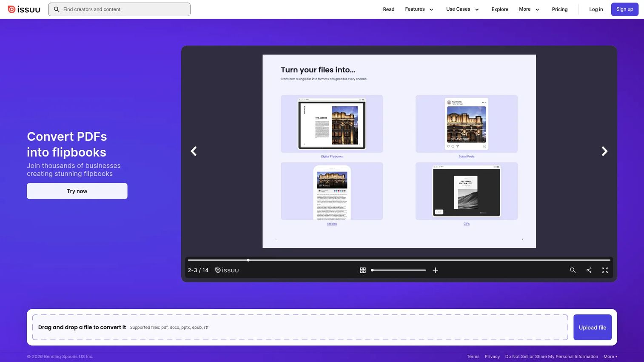
Task: Open the GIFs link under the preview
Action: 467,224
